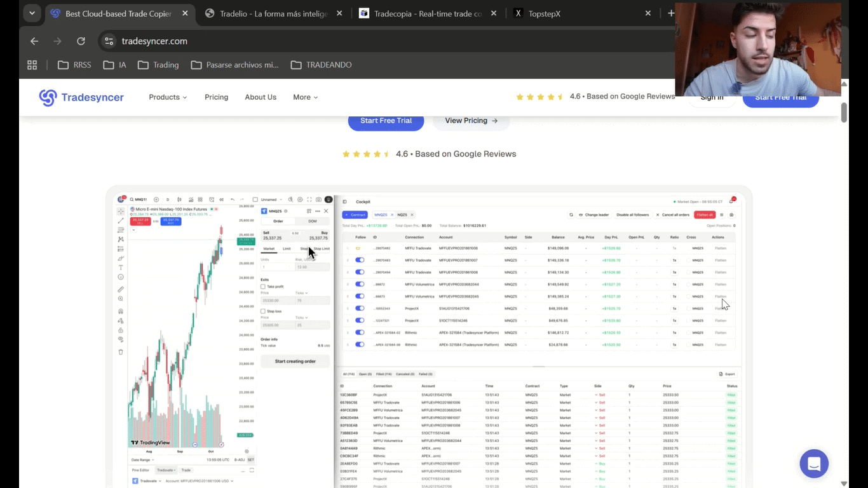Reload the current page

click(x=81, y=41)
